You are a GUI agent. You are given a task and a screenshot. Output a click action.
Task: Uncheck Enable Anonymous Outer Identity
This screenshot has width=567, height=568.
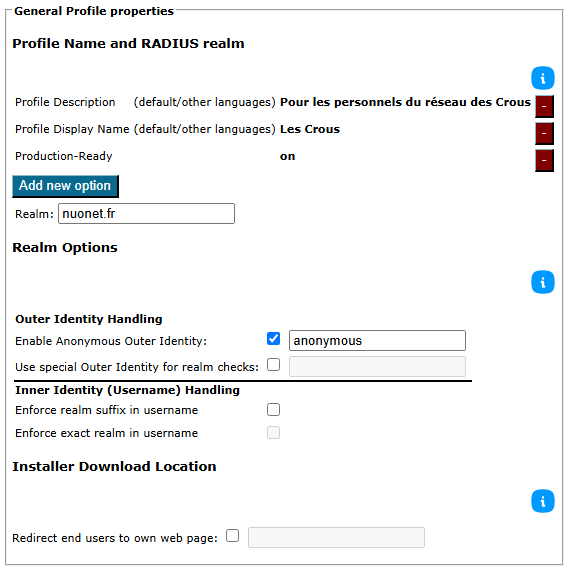[x=273, y=339]
